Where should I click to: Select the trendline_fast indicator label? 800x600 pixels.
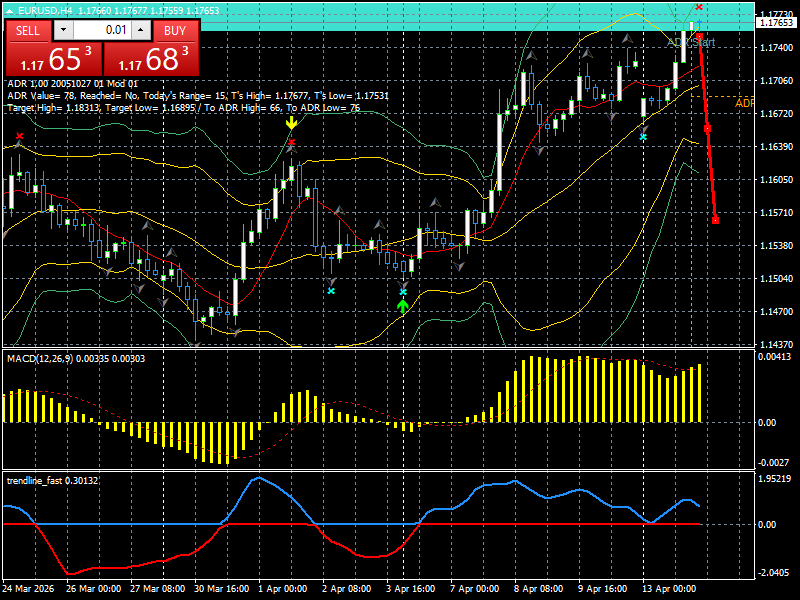click(42, 480)
